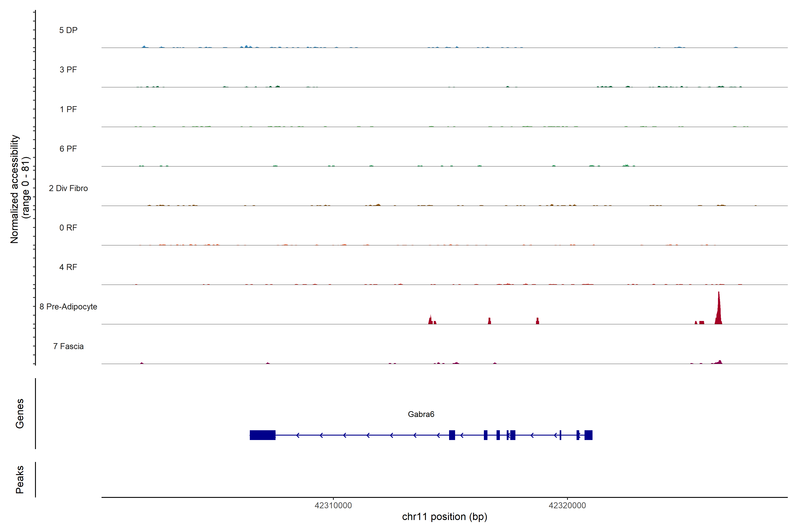Select the 2 Div Fibro label

[x=68, y=188]
